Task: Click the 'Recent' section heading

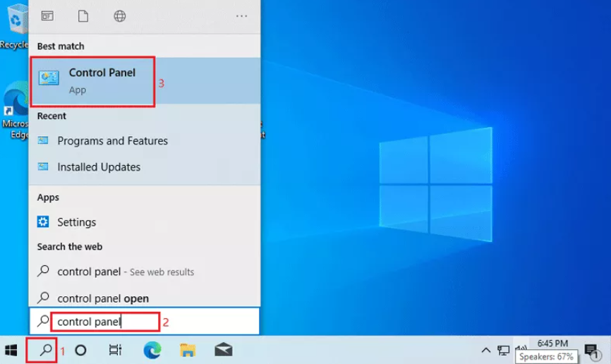Action: click(x=52, y=116)
